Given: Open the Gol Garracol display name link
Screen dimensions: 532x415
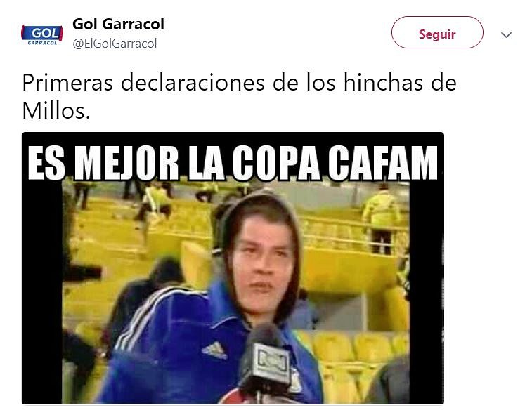Looking at the screenshot, I should (x=118, y=24).
